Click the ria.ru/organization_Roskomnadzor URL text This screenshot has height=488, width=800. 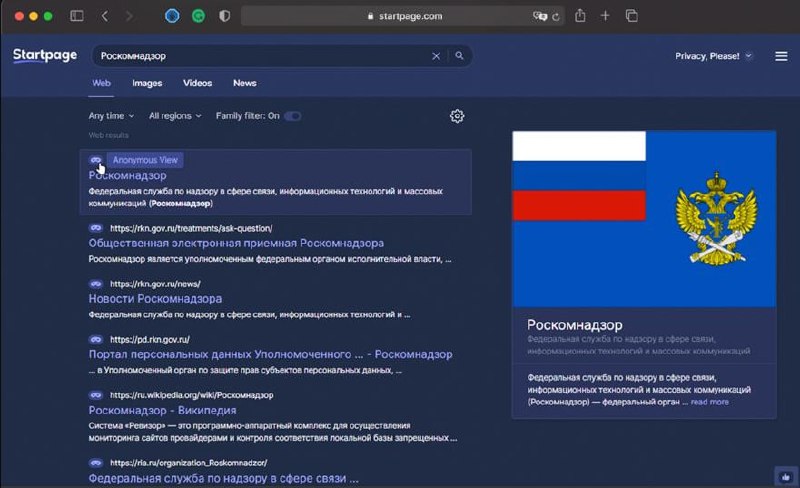coord(188,463)
